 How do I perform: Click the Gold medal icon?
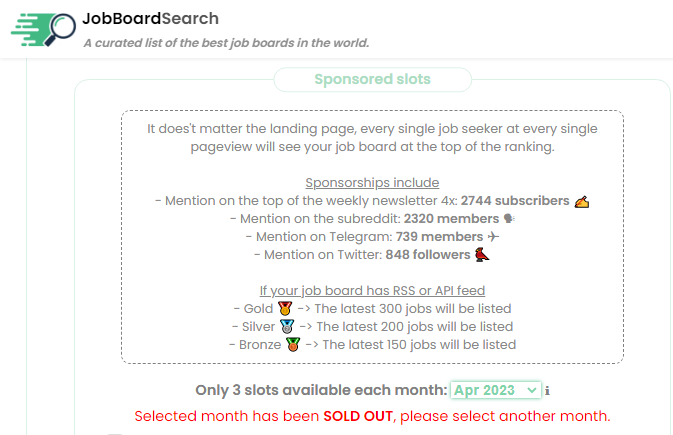tap(285, 309)
